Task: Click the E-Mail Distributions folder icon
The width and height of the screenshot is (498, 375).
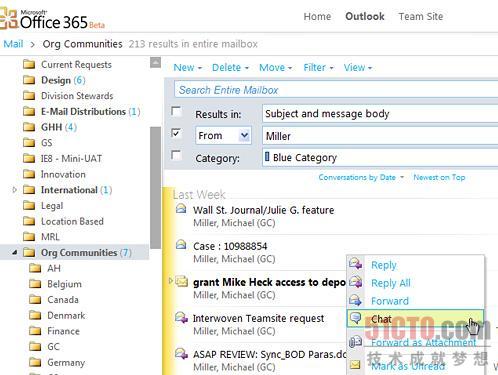Action: (29, 111)
